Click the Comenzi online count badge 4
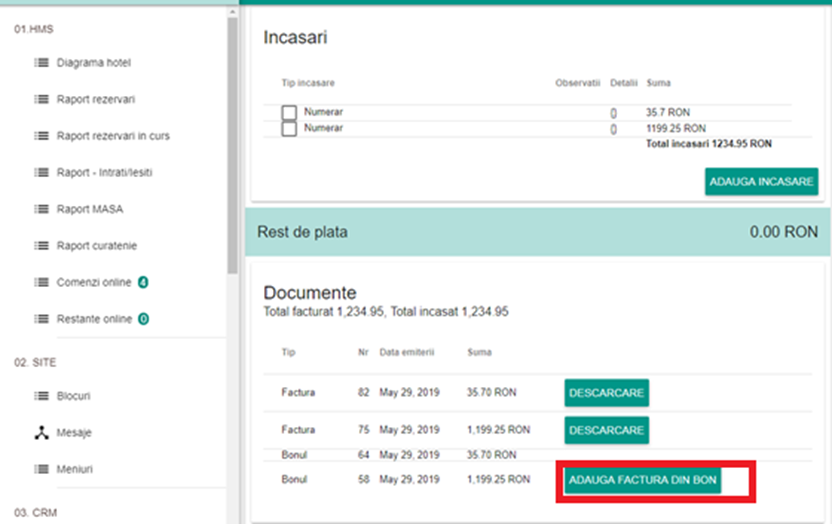This screenshot has width=832, height=524. (143, 282)
